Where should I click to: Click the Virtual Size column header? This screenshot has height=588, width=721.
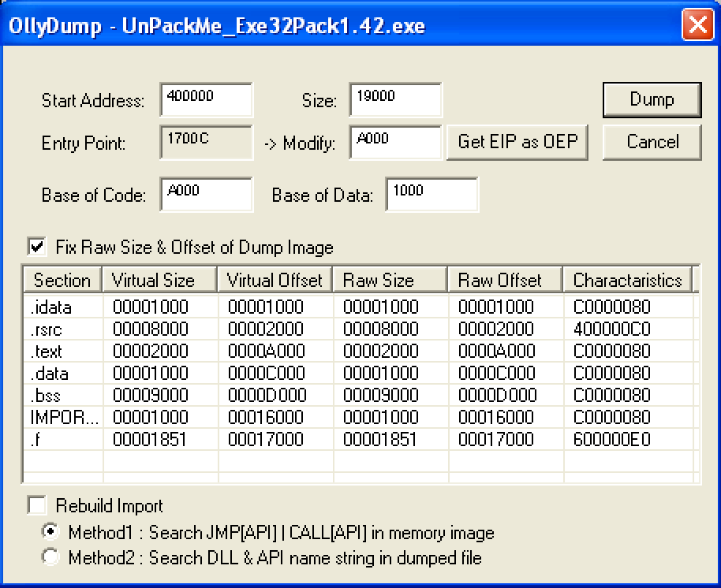click(x=159, y=280)
